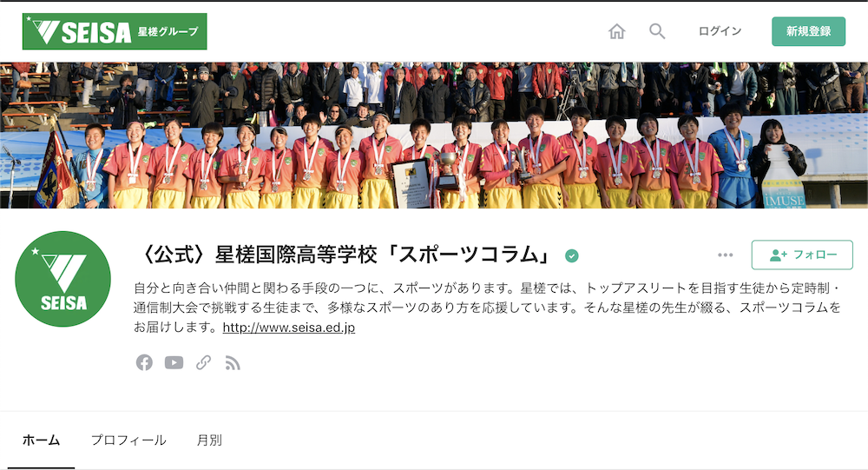Click the home icon in header

[616, 31]
